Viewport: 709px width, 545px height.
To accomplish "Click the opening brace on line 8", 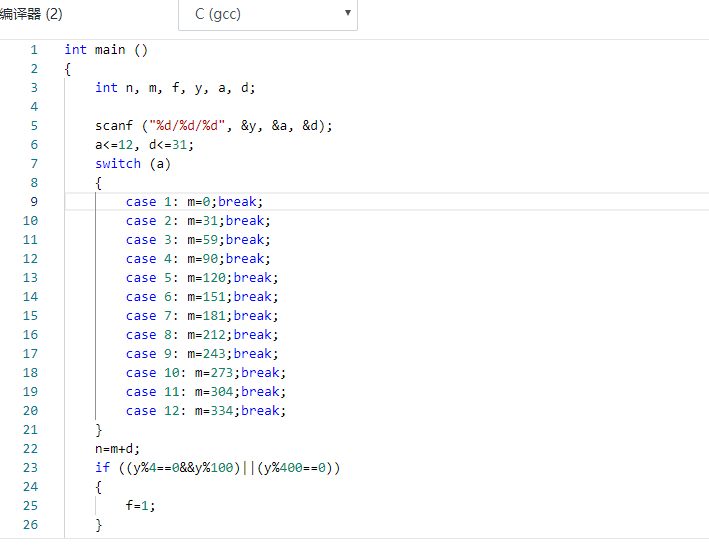I will 99,183.
